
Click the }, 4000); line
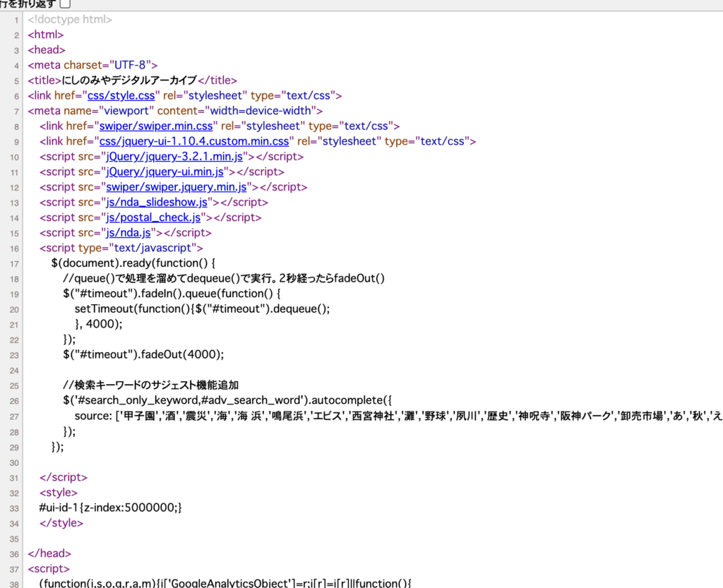99,324
